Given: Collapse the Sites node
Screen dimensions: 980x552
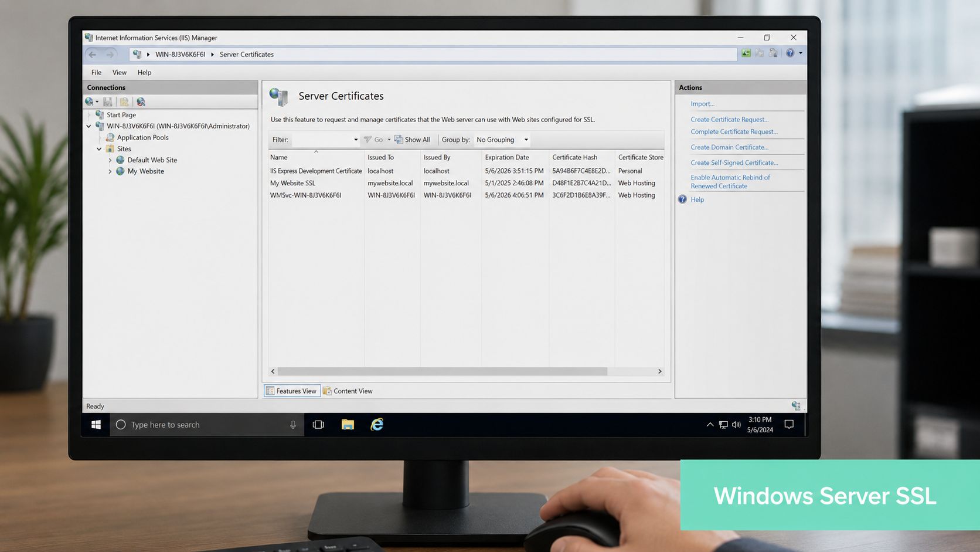Looking at the screenshot, I should click(99, 149).
